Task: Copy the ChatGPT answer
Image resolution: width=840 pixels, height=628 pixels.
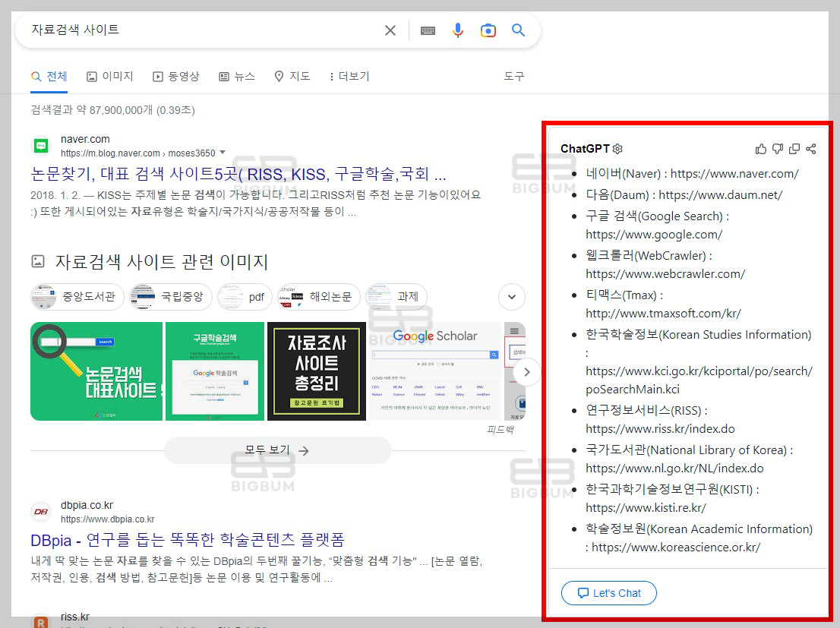Action: click(x=794, y=149)
